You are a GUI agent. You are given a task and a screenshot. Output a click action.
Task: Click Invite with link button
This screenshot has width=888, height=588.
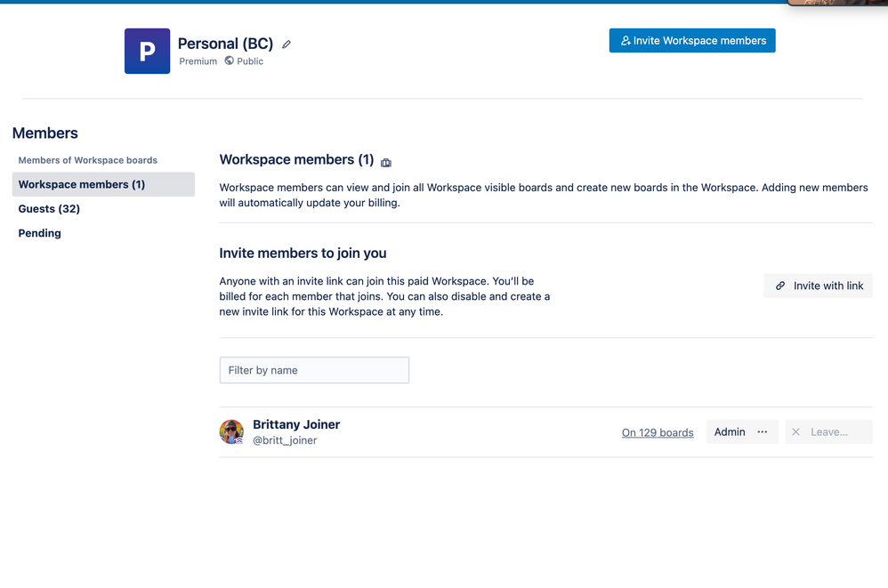pos(818,286)
